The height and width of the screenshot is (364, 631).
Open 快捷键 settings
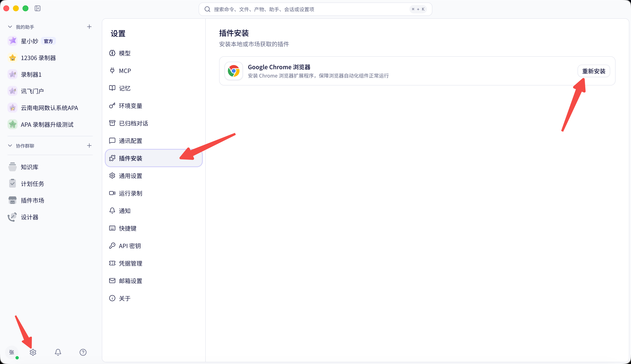154,228
